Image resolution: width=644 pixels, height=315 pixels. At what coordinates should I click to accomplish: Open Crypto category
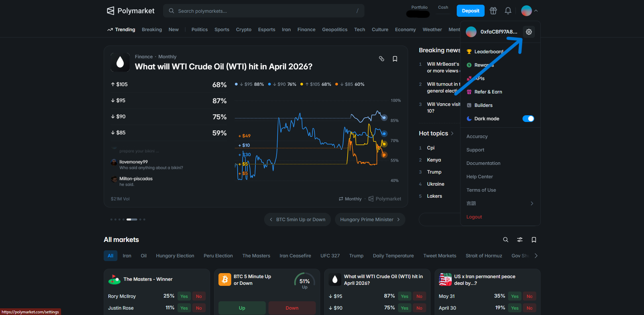(x=244, y=29)
